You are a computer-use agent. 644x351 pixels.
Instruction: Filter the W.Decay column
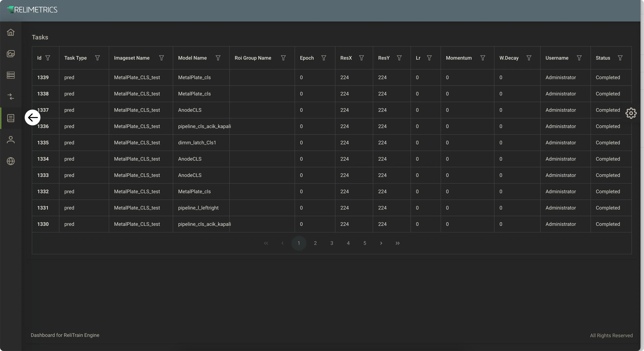[x=529, y=58]
